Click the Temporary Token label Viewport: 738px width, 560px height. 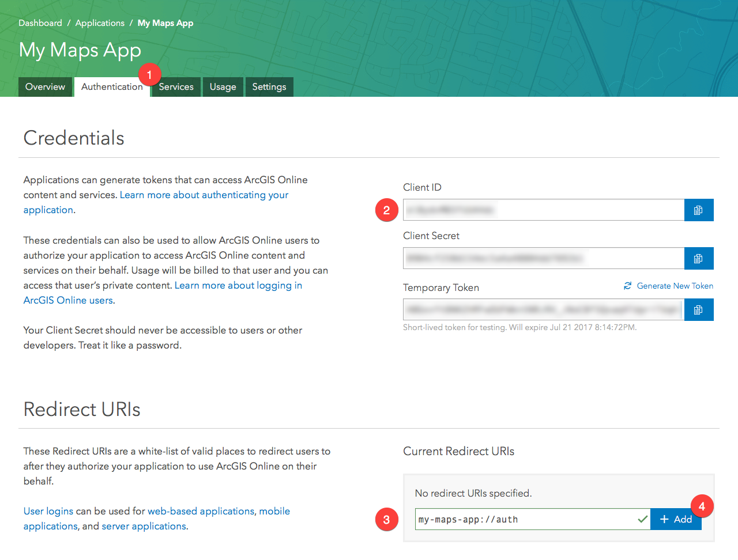click(441, 287)
